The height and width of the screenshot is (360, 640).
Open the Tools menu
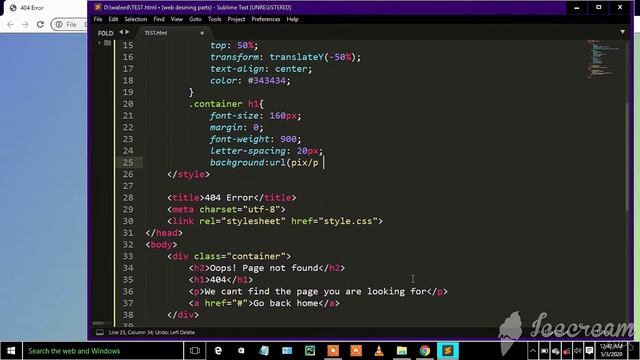tap(214, 19)
